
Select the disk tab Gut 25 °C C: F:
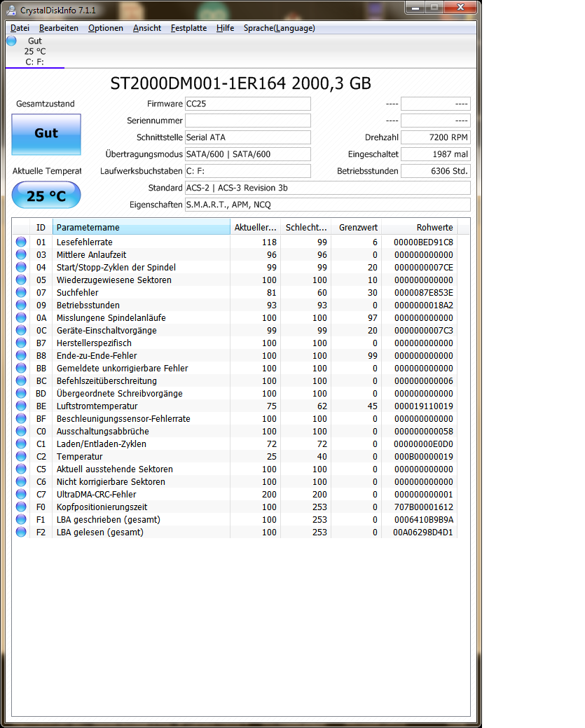35,51
